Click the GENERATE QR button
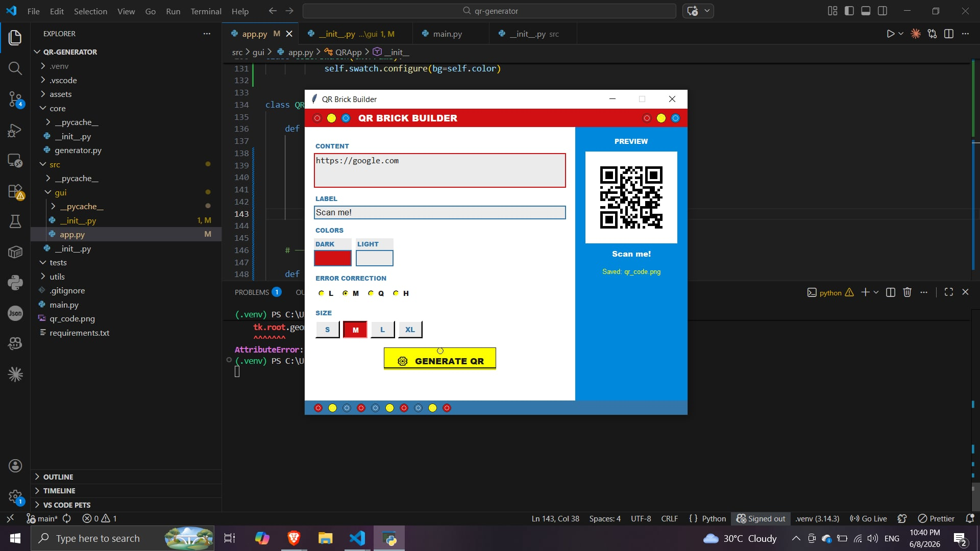Screen dimensions: 980x551 coord(439,358)
